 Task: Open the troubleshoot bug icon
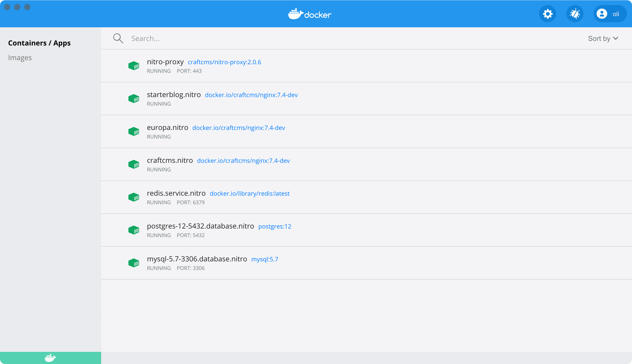tap(575, 14)
